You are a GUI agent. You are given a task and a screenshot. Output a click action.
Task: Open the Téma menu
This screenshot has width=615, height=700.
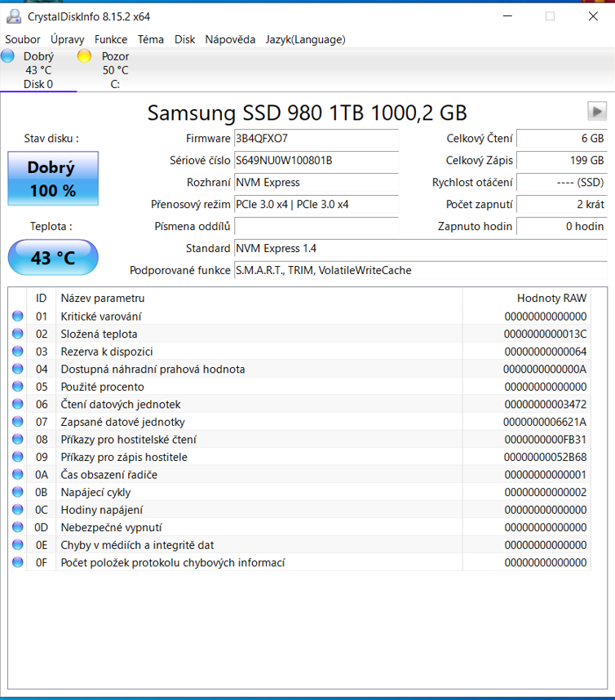[150, 39]
